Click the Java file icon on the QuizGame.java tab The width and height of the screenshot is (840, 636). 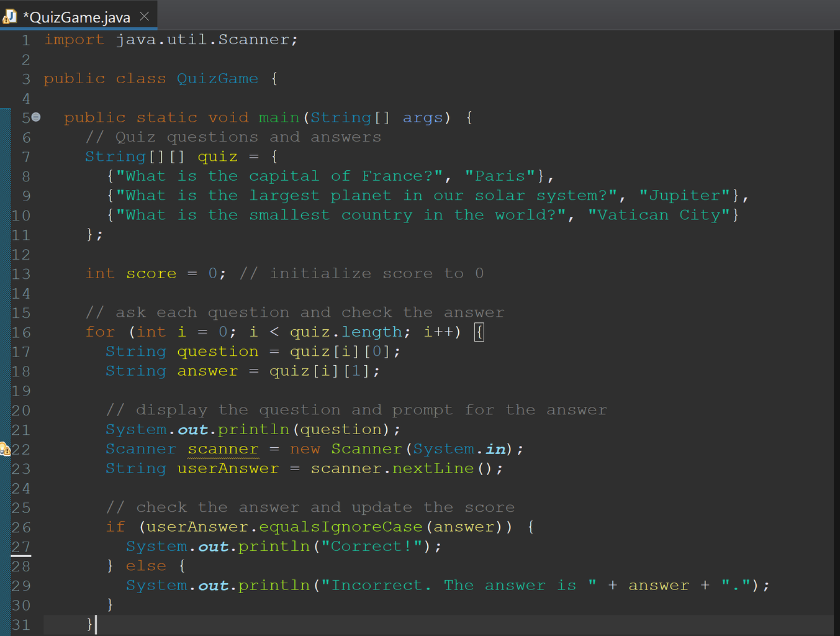[x=9, y=16]
